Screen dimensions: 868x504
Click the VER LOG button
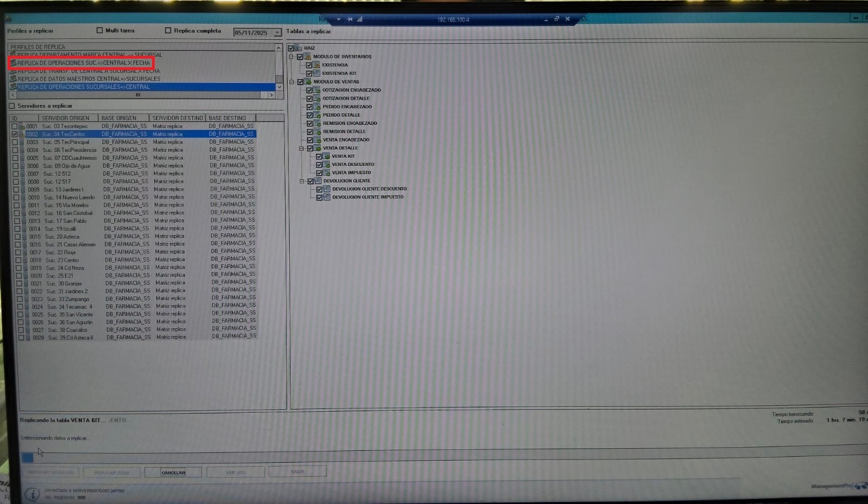coord(235,473)
